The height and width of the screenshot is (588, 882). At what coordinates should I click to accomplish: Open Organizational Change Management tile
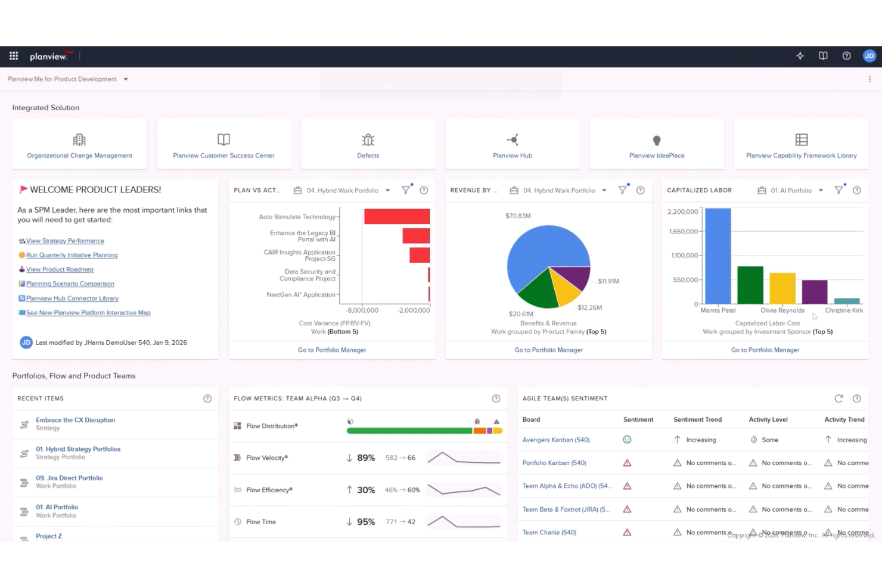pyautogui.click(x=79, y=144)
